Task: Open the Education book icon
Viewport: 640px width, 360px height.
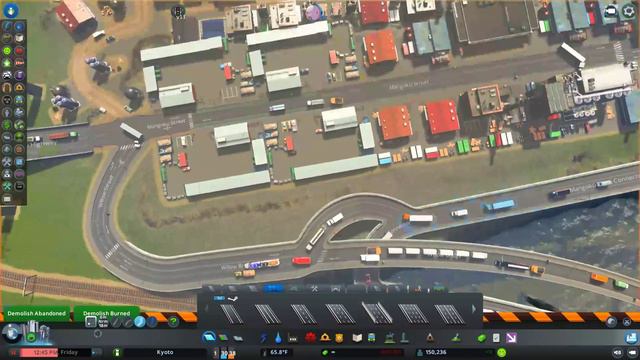Action: [357, 338]
